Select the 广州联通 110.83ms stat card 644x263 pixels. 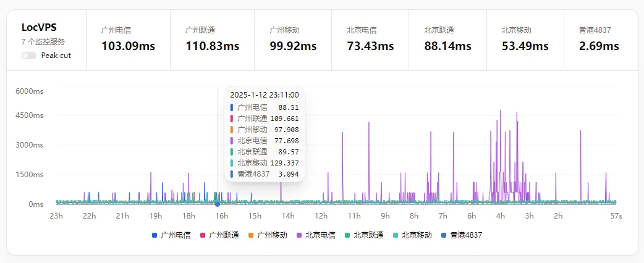(213, 40)
